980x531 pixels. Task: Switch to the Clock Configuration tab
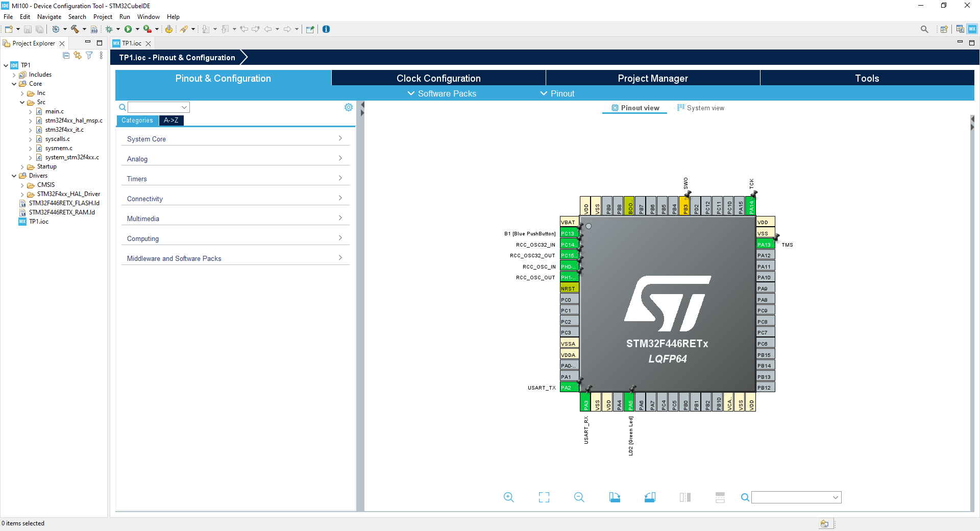tap(438, 78)
